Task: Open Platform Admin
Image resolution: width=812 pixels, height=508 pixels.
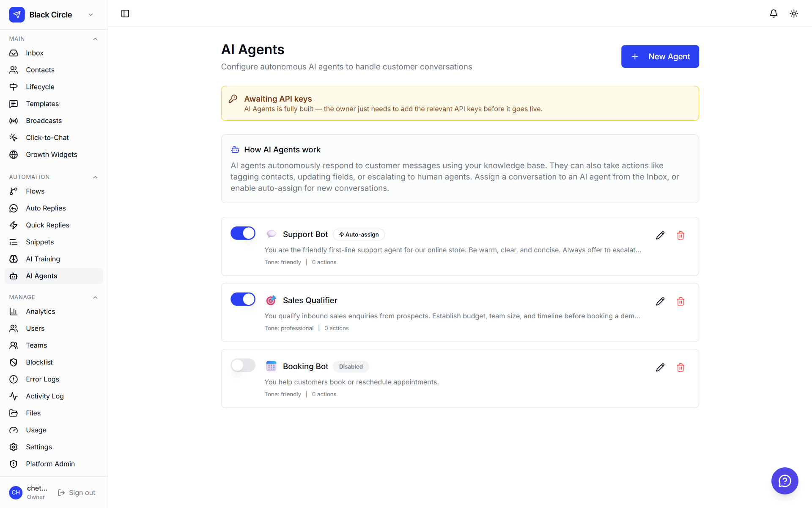Action: tap(54, 464)
